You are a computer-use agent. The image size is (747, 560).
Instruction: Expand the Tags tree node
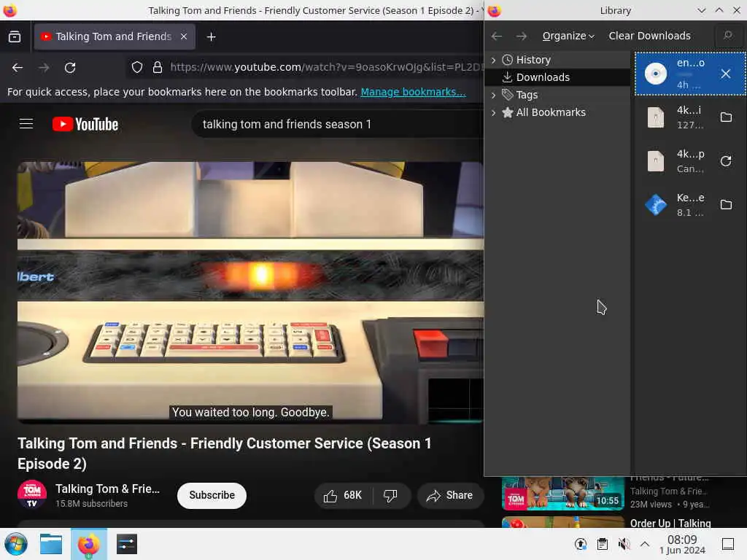pos(493,96)
